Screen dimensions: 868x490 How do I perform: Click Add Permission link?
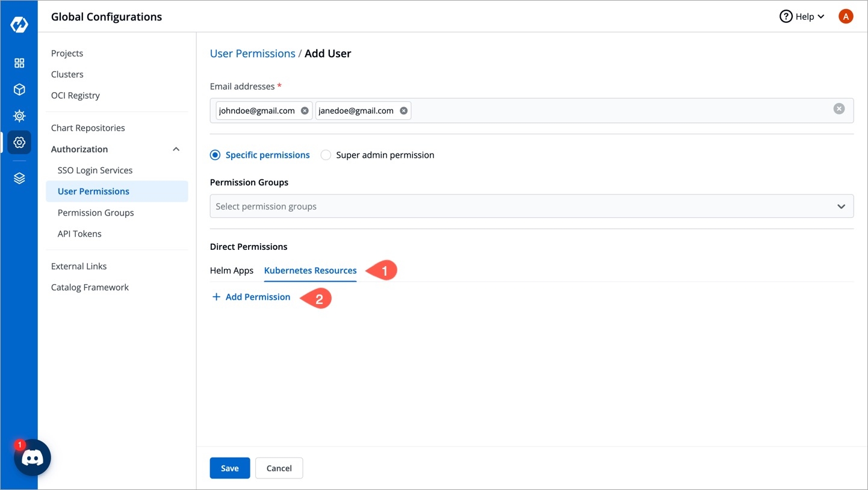point(251,297)
